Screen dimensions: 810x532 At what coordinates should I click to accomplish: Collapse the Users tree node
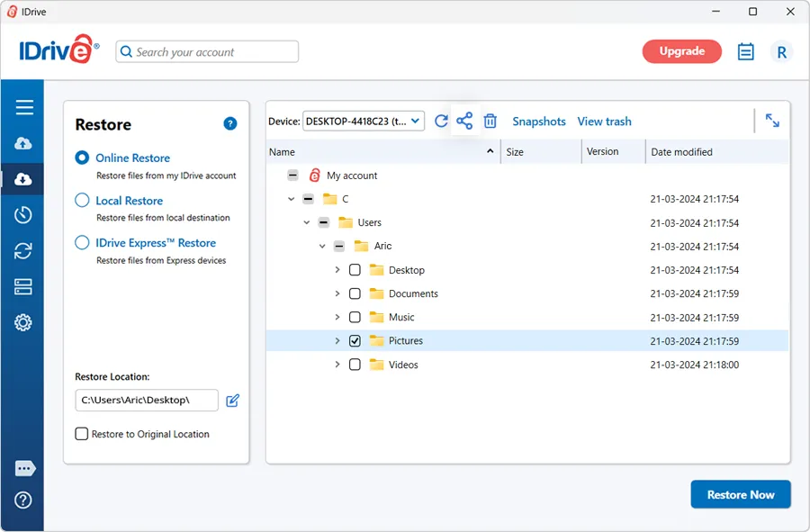[x=306, y=222]
